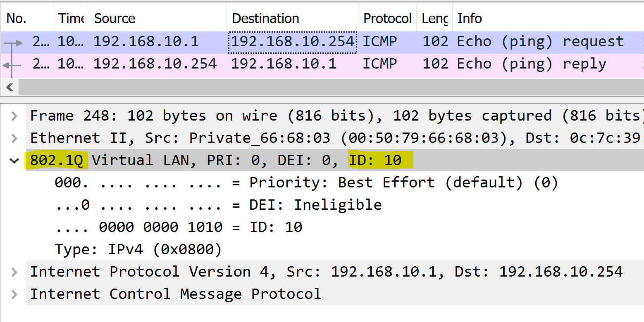Select the Type: IPv4 (0x0800) line
The width and height of the screenshot is (644, 322).
(x=138, y=250)
